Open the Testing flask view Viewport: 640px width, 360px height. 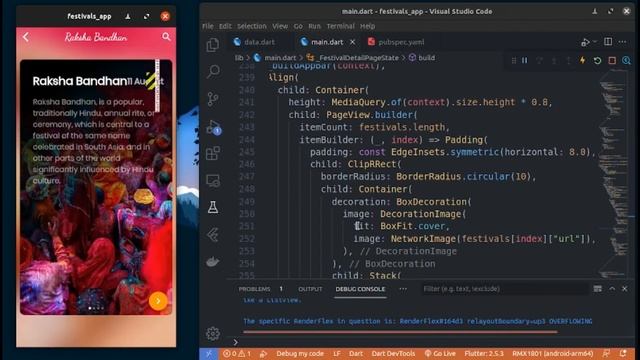click(x=213, y=207)
